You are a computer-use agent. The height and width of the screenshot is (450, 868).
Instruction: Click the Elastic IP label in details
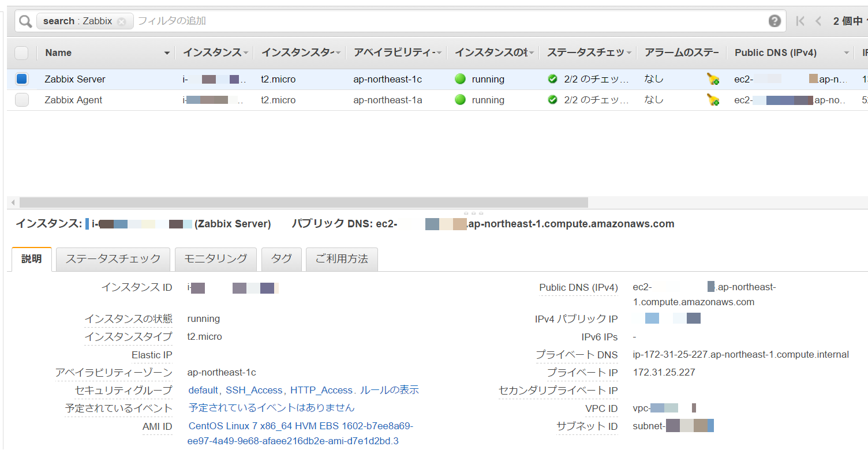[x=152, y=355]
